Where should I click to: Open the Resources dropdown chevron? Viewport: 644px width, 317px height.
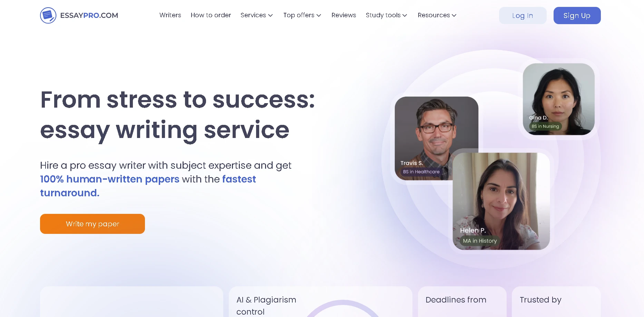tap(454, 16)
